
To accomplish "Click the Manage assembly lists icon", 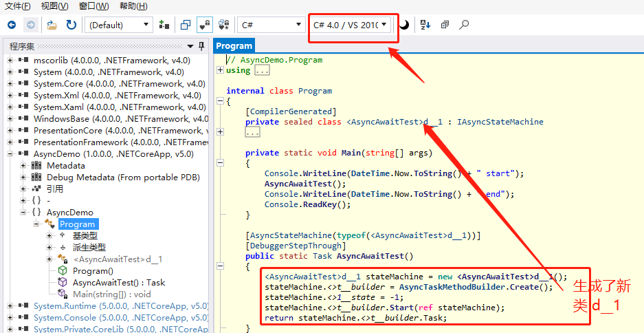I will tap(164, 25).
